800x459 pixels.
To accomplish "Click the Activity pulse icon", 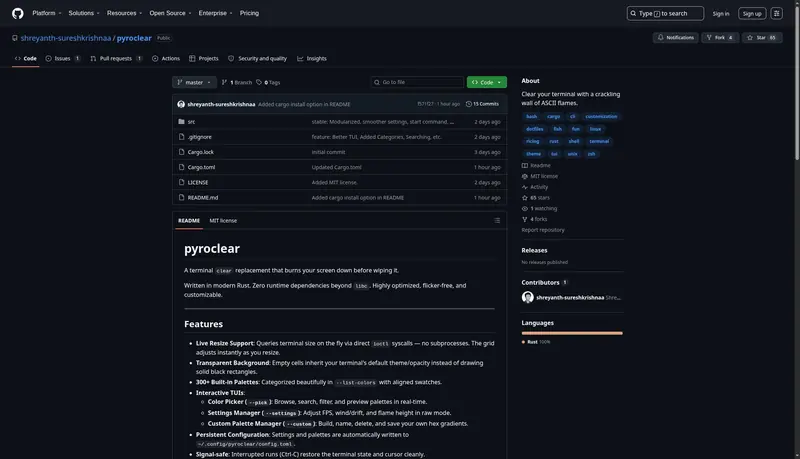I will click(x=524, y=187).
